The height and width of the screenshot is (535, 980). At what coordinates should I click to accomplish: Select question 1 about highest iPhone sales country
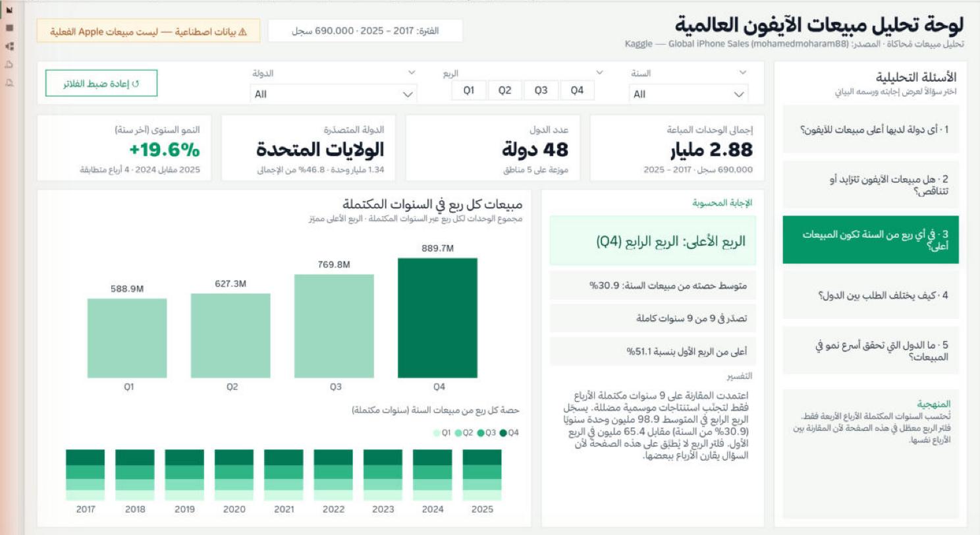(871, 129)
